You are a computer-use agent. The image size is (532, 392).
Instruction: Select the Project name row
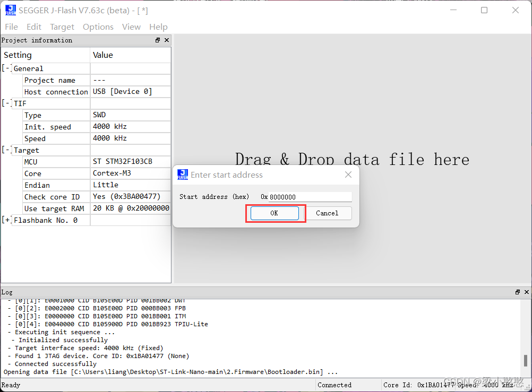(x=96, y=80)
